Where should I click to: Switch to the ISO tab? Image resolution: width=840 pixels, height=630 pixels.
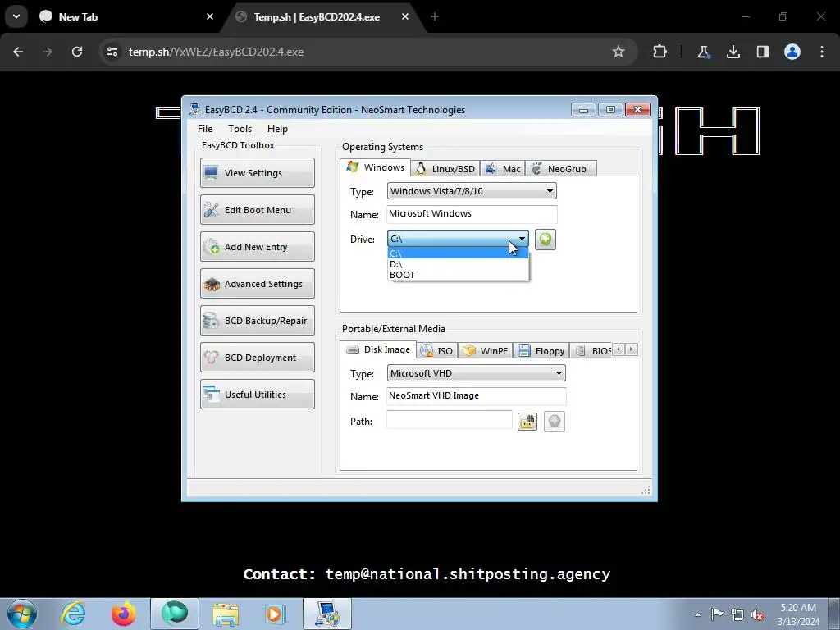436,351
